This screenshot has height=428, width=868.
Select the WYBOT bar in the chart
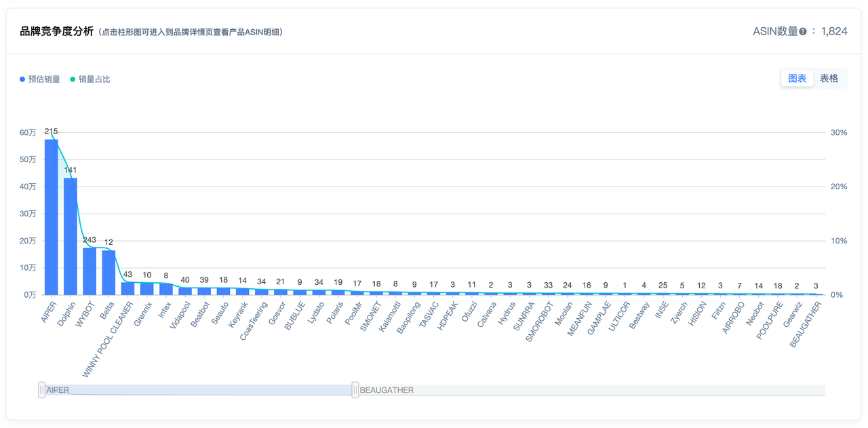(90, 271)
